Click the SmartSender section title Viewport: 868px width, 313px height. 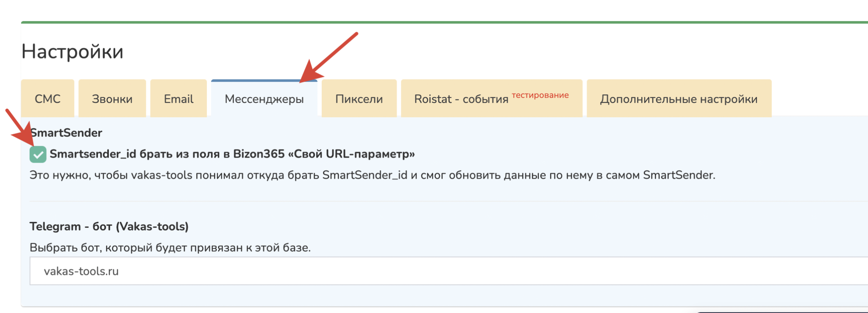[x=66, y=133]
